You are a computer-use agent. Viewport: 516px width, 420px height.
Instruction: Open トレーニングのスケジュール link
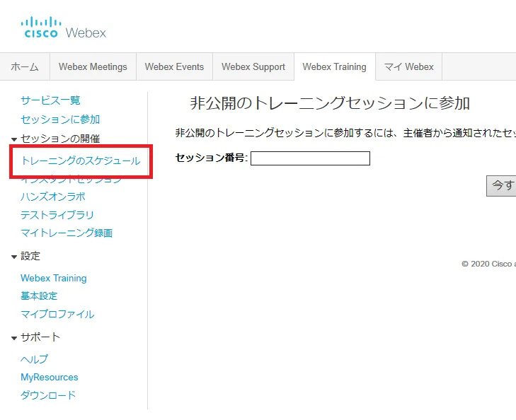pos(81,161)
